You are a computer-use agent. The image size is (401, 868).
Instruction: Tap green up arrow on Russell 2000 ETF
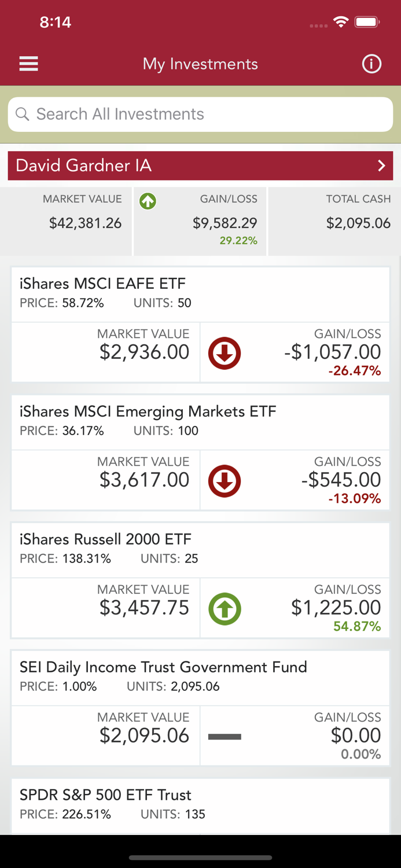click(x=225, y=609)
